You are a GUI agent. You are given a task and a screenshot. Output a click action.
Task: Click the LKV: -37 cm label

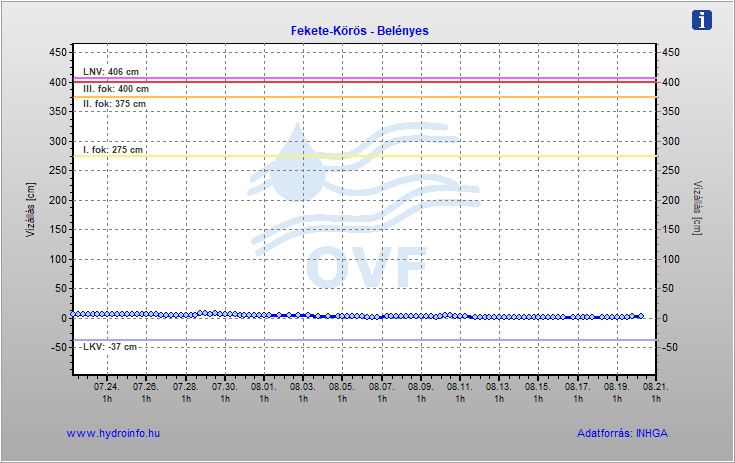tap(110, 347)
